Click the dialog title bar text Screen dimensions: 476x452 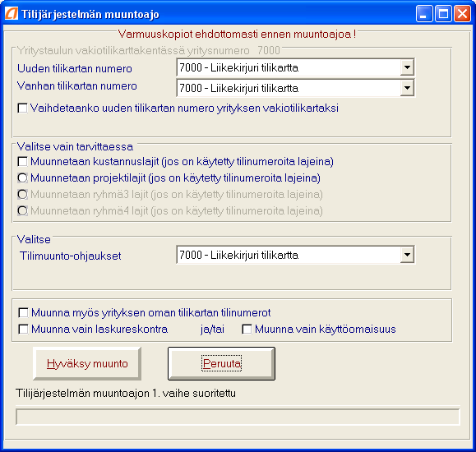(90, 14)
